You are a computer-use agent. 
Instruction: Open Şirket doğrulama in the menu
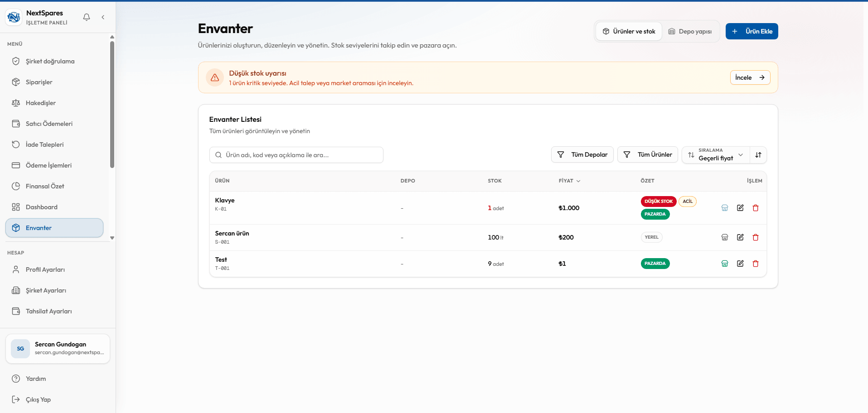[x=54, y=61]
